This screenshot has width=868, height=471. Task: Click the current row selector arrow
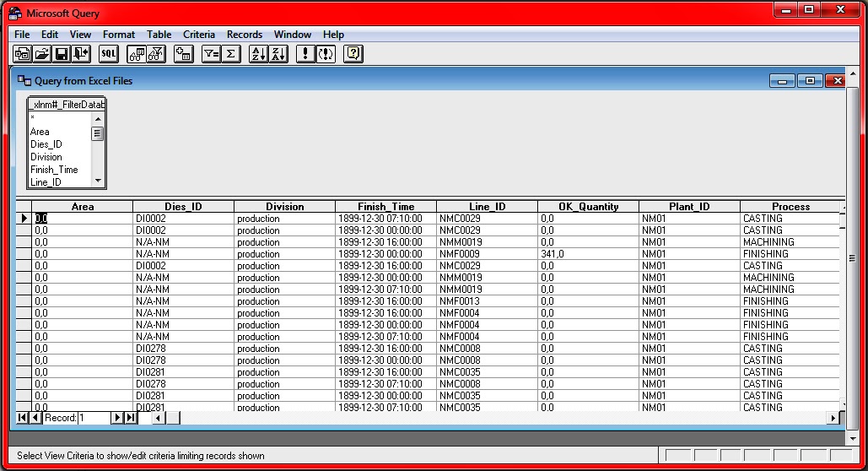click(24, 219)
